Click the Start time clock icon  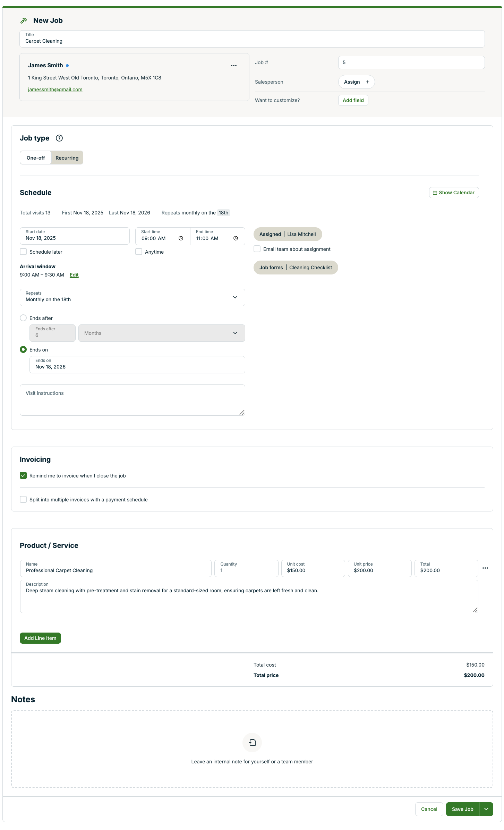(x=181, y=238)
